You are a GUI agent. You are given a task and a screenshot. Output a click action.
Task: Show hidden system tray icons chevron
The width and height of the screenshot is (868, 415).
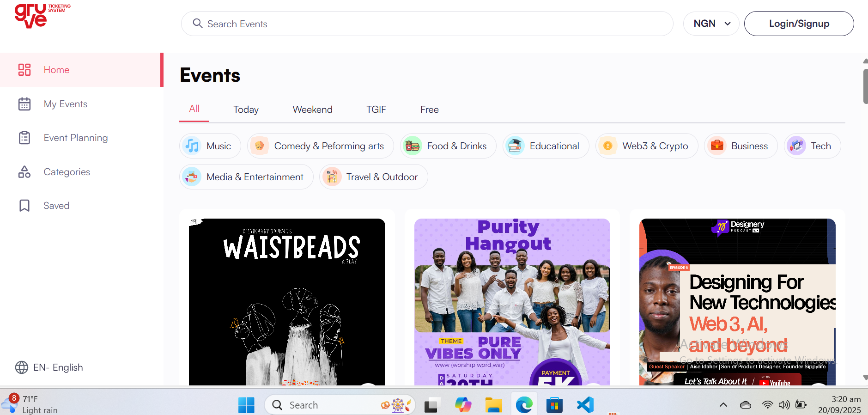(723, 405)
